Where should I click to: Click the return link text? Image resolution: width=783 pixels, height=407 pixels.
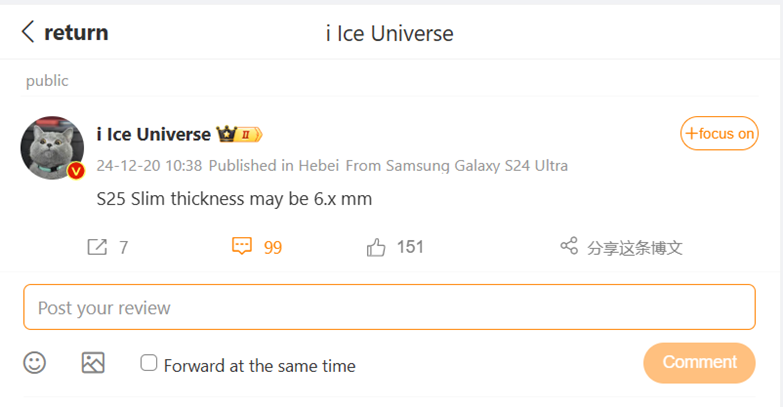point(76,32)
